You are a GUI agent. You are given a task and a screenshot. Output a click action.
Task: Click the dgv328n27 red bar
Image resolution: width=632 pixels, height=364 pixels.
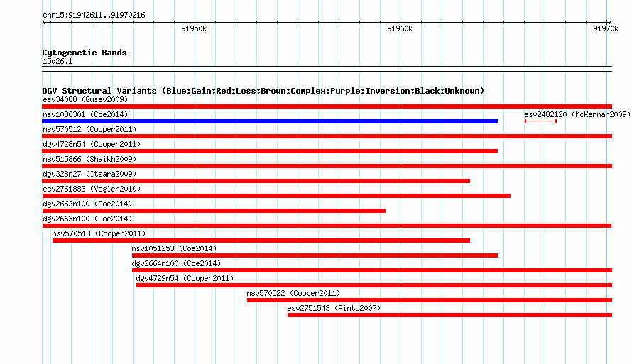click(x=256, y=181)
